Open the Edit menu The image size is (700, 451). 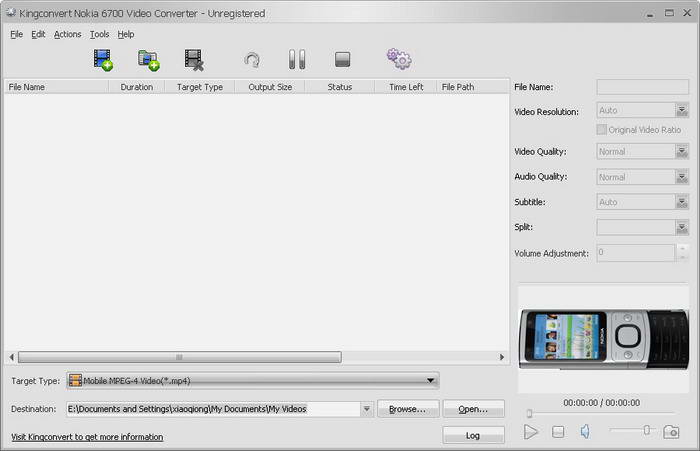(x=38, y=34)
